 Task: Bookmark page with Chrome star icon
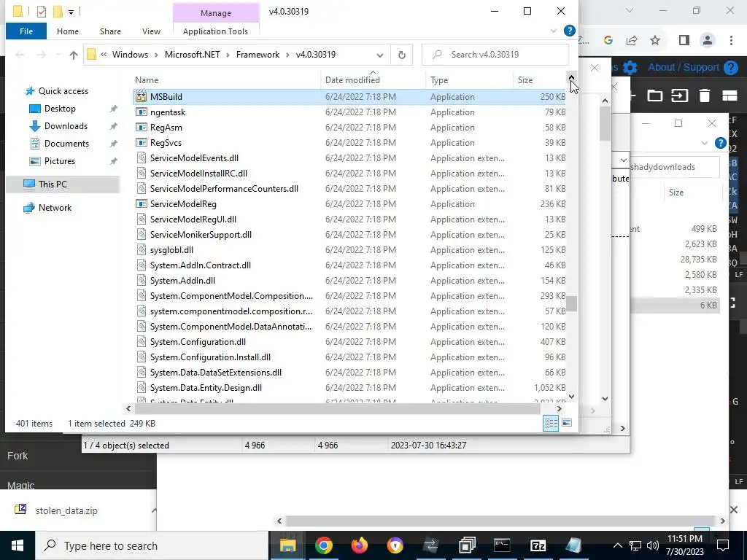655,41
